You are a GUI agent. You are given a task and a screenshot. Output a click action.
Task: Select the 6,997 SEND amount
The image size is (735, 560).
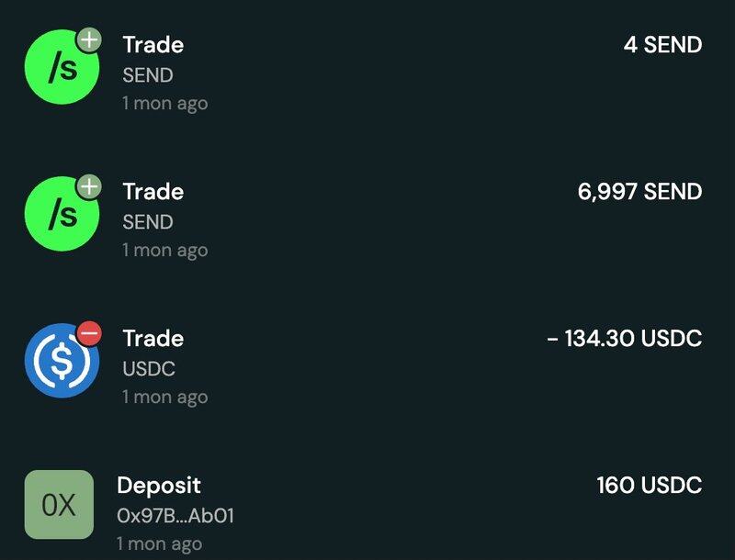click(639, 191)
